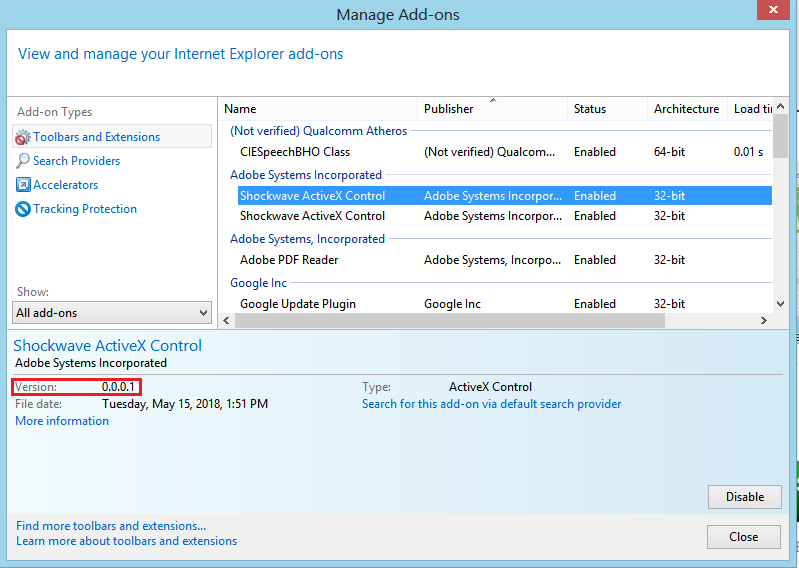
Task: Open Find more toolbars and extensions link
Action: [111, 526]
